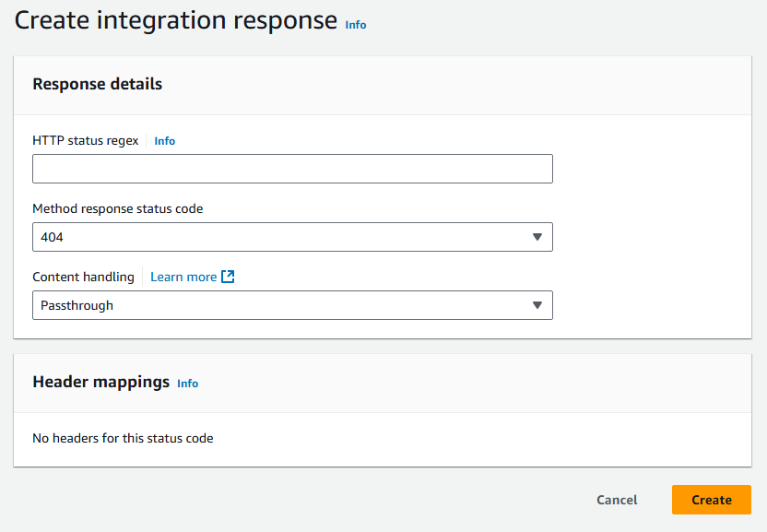Focus the HTTP status regex input field
767x532 pixels.
click(x=292, y=169)
